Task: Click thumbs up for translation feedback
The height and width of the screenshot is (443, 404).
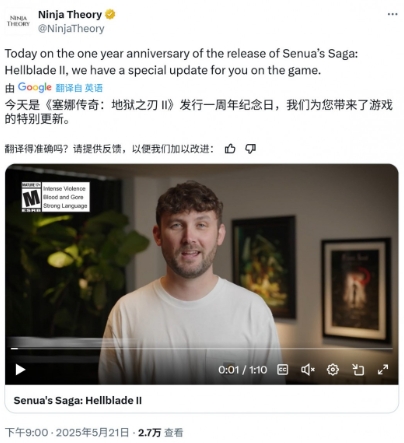Action: click(230, 149)
